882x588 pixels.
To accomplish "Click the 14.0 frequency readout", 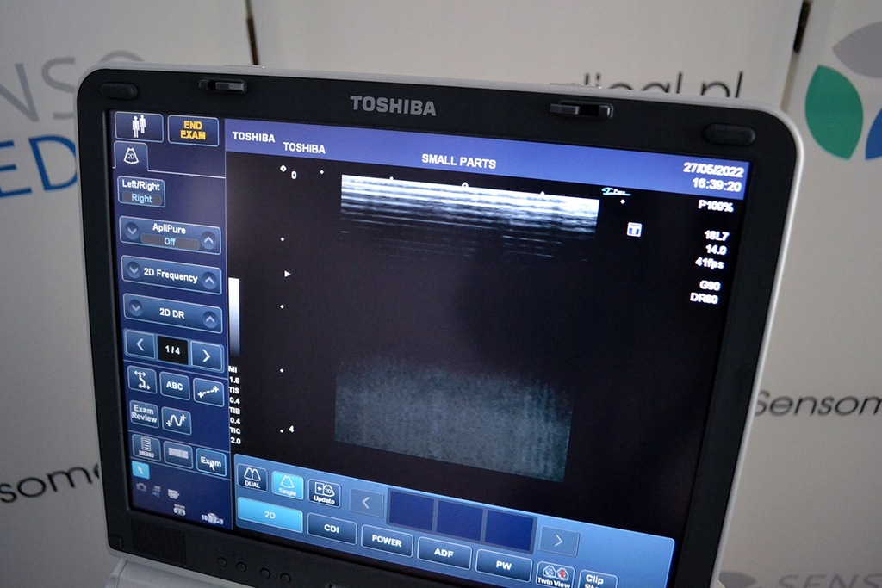I will coord(716,249).
